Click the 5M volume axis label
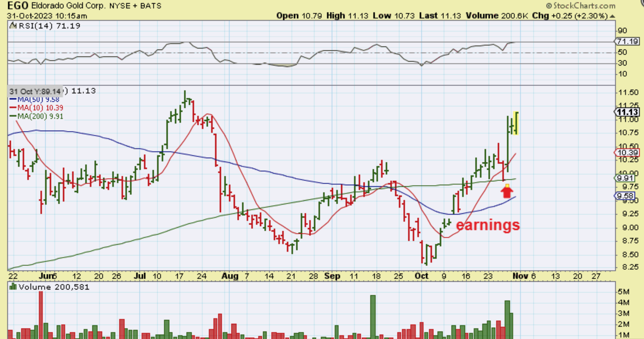Viewport: 644px width, 339px height. tap(624, 292)
